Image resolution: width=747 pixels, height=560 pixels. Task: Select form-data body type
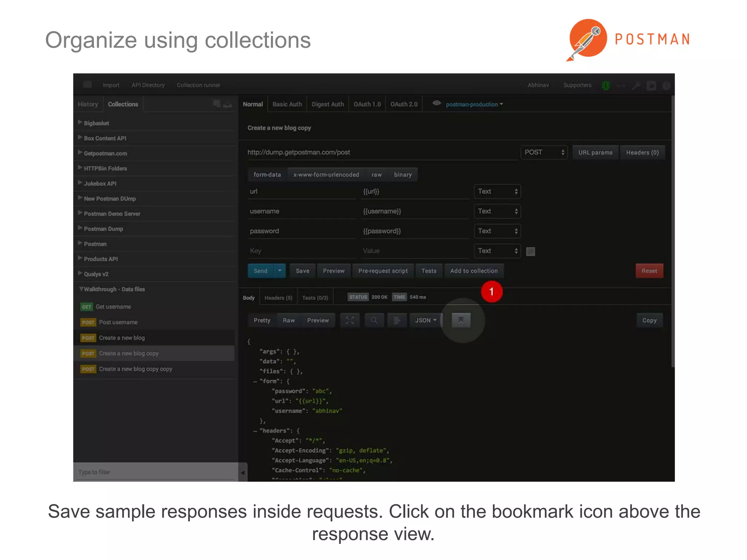point(267,175)
